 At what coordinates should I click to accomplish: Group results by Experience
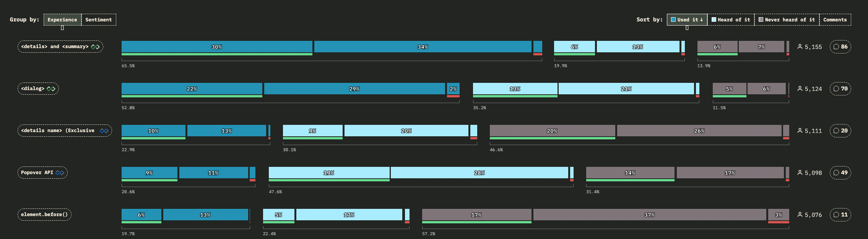click(62, 20)
